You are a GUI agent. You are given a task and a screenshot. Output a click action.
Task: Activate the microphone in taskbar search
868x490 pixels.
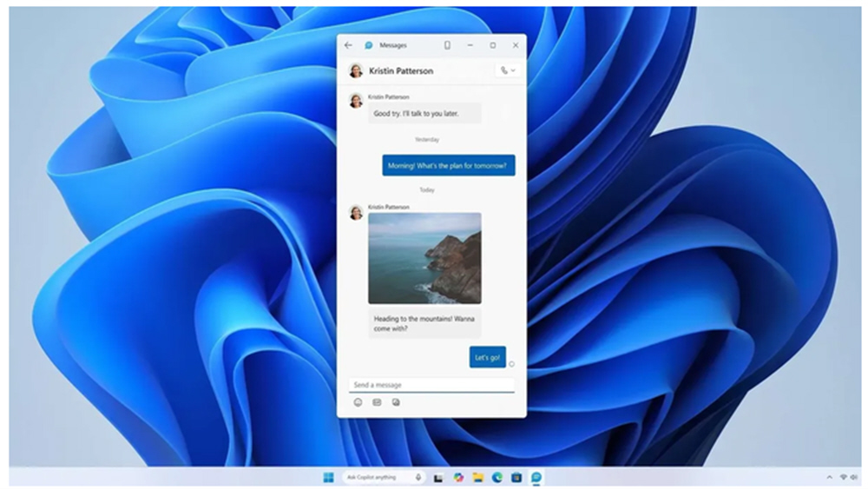pyautogui.click(x=418, y=477)
